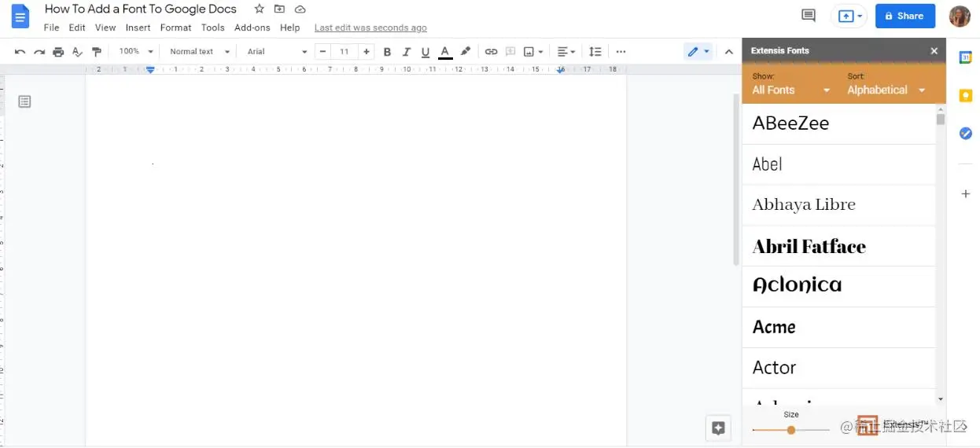980x448 pixels.
Task: Select the Abril Fatface font
Action: point(838,246)
